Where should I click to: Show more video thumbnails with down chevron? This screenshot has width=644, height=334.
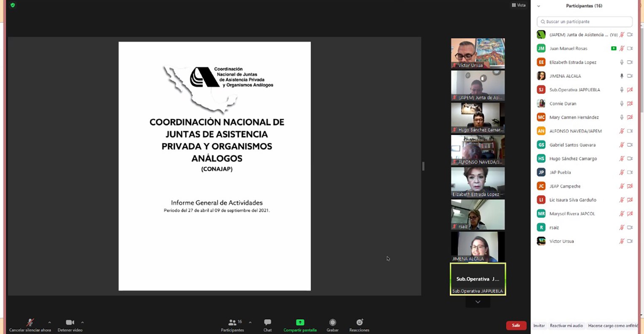point(478,302)
